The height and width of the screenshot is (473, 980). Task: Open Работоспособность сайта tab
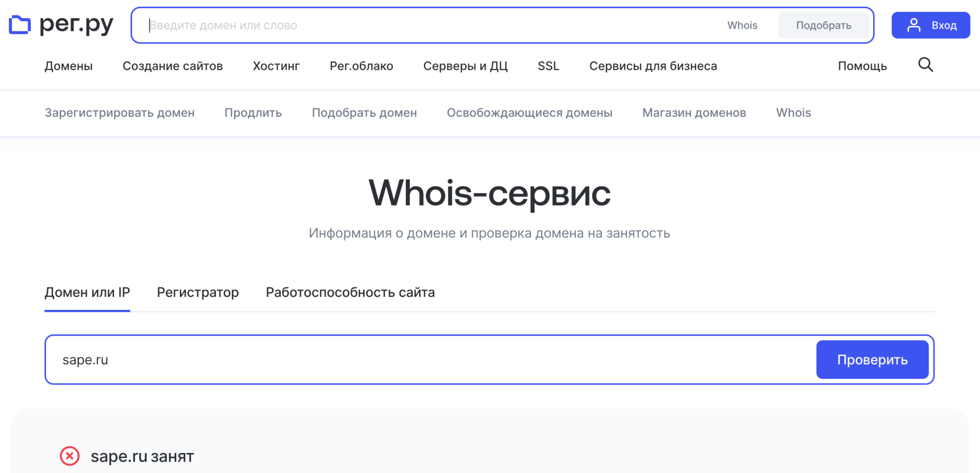pos(350,292)
